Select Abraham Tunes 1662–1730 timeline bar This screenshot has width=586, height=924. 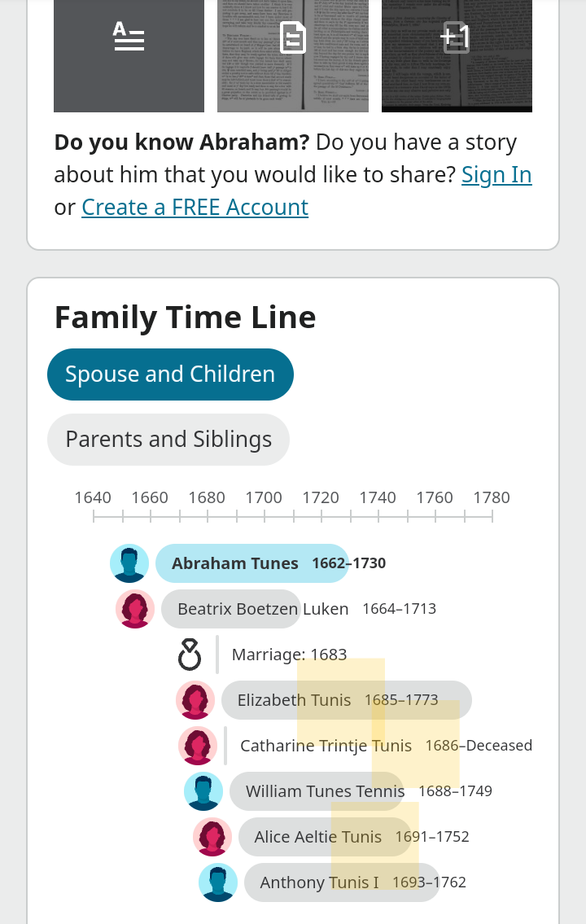[x=252, y=563]
